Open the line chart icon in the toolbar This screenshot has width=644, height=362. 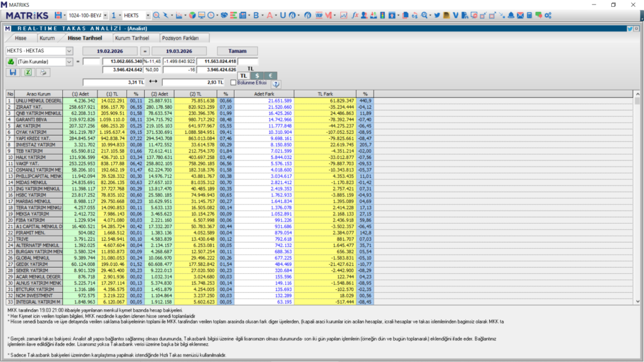click(343, 15)
